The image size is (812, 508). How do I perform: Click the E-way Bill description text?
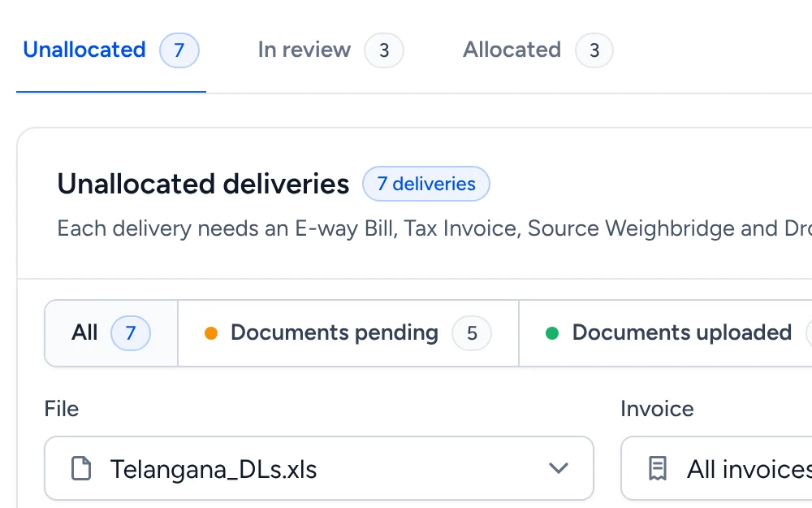click(x=434, y=228)
